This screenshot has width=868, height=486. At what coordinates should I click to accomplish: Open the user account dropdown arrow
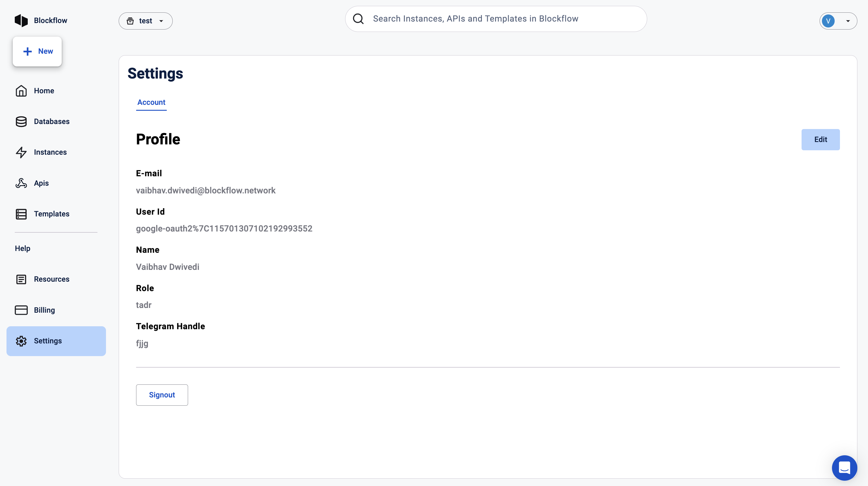[848, 21]
